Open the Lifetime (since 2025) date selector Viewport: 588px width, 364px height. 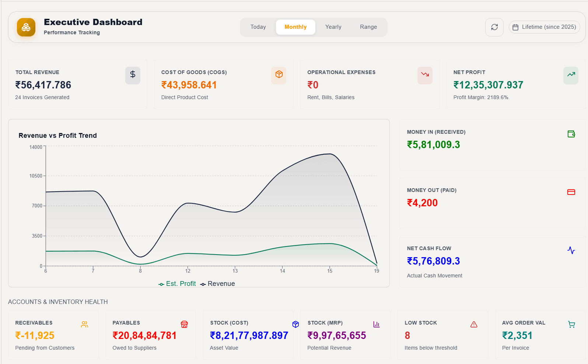545,27
